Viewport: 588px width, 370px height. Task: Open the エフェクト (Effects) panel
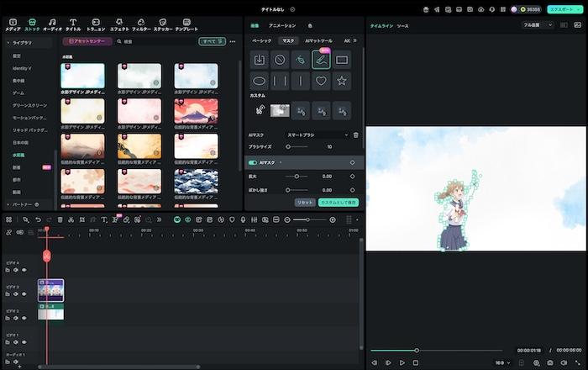119,23
